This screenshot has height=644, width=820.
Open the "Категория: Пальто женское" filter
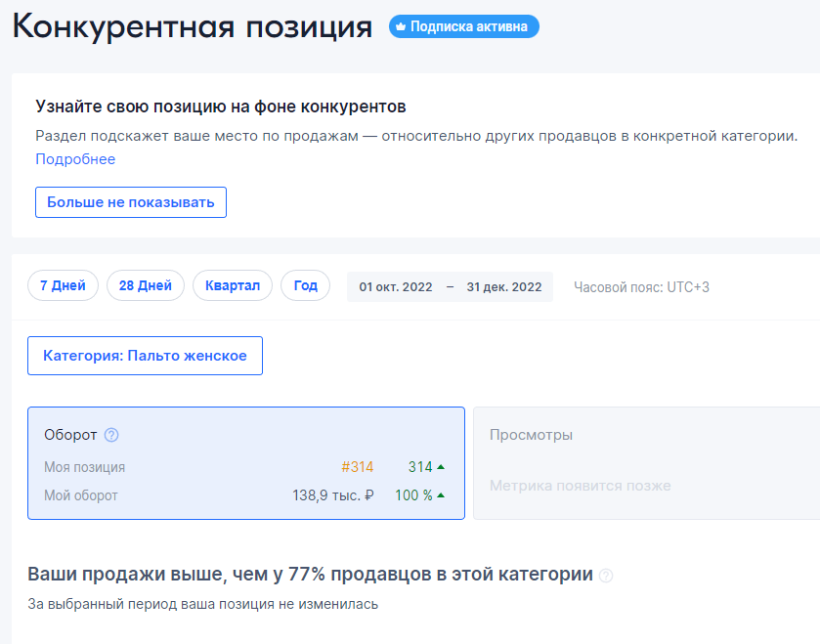pyautogui.click(x=145, y=356)
